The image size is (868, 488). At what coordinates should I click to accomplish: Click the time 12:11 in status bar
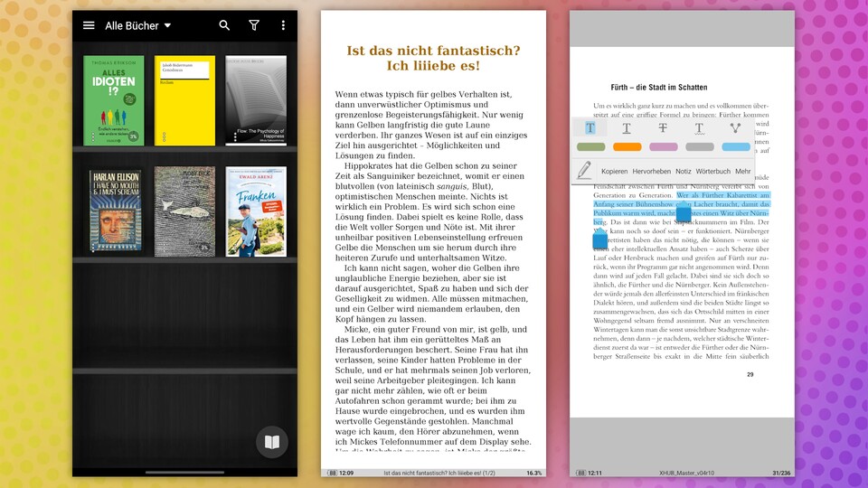[595, 473]
